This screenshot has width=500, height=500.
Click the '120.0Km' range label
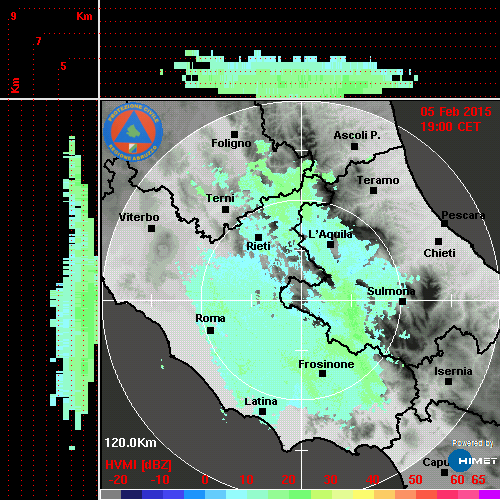click(x=130, y=443)
